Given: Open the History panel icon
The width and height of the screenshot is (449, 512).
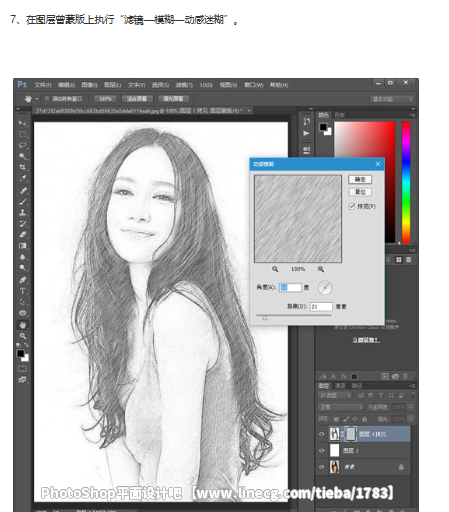Looking at the screenshot, I should 307,122.
